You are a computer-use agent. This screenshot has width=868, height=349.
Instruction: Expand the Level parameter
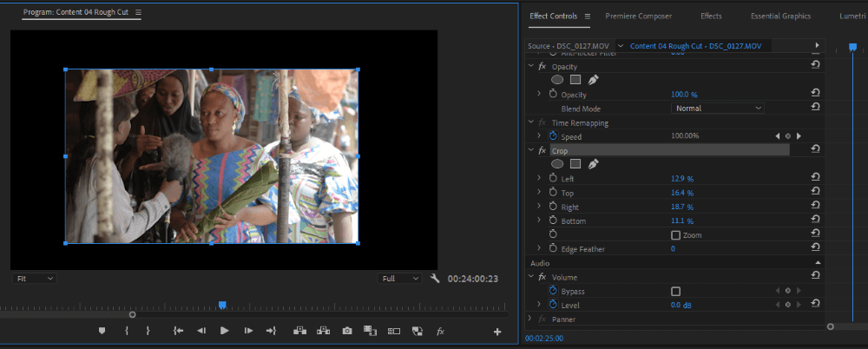tap(539, 304)
